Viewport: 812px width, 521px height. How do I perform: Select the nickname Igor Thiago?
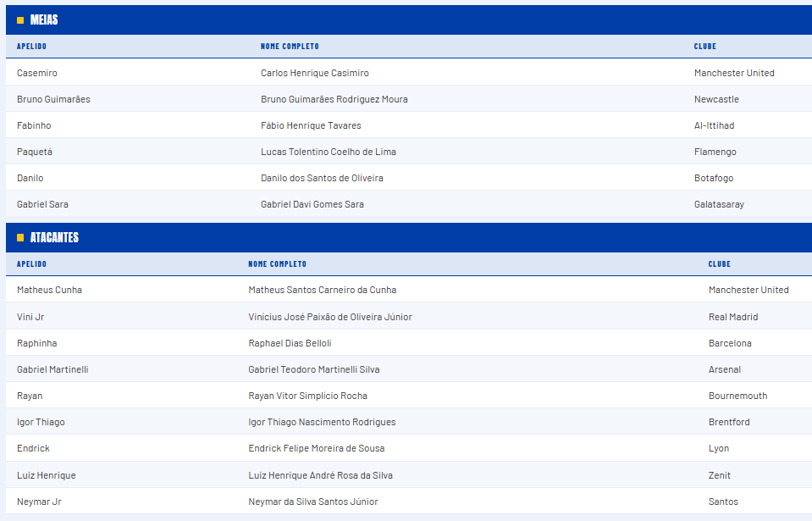[41, 422]
